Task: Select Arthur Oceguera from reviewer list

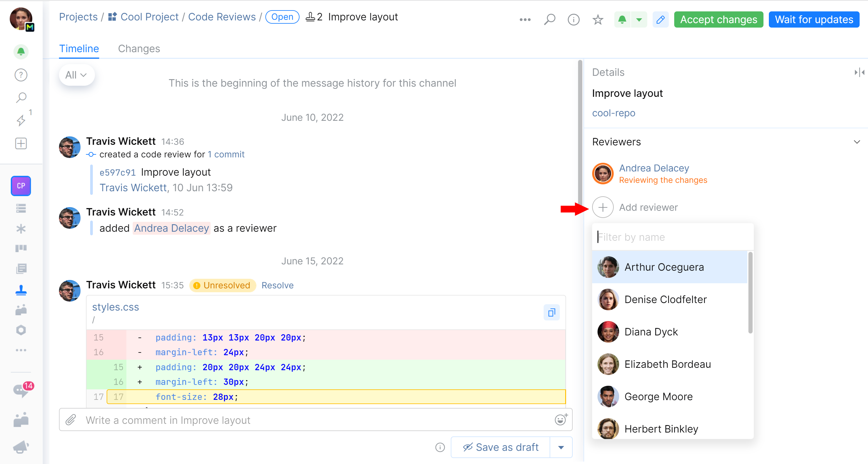Action: point(663,267)
